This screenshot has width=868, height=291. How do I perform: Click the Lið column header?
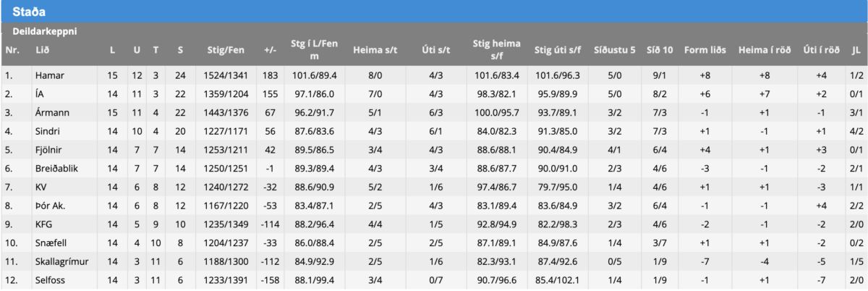click(41, 50)
